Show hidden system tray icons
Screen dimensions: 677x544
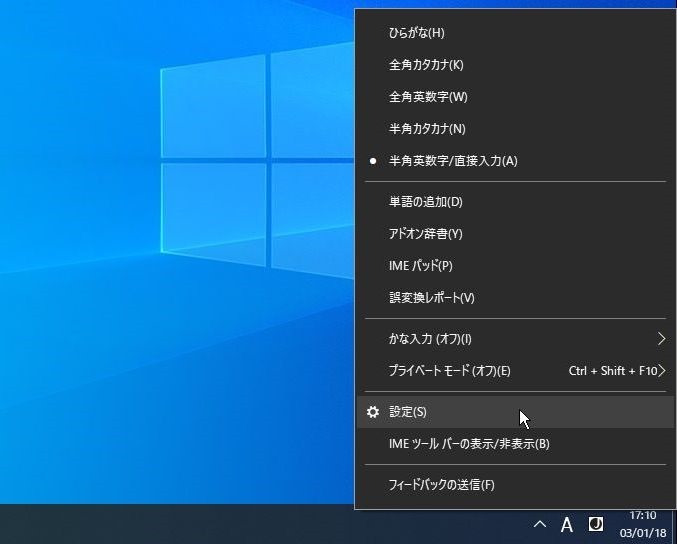[539, 525]
